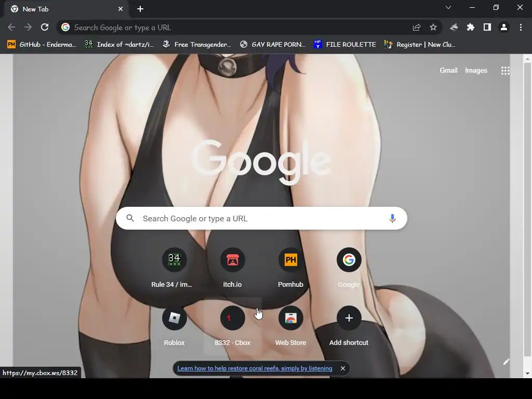Open the Google apps grid
The image size is (532, 399).
[x=506, y=71]
